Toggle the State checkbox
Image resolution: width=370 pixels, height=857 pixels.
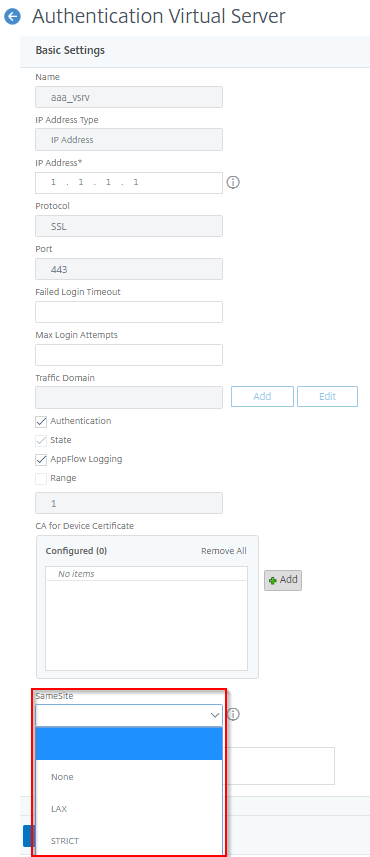pos(41,441)
